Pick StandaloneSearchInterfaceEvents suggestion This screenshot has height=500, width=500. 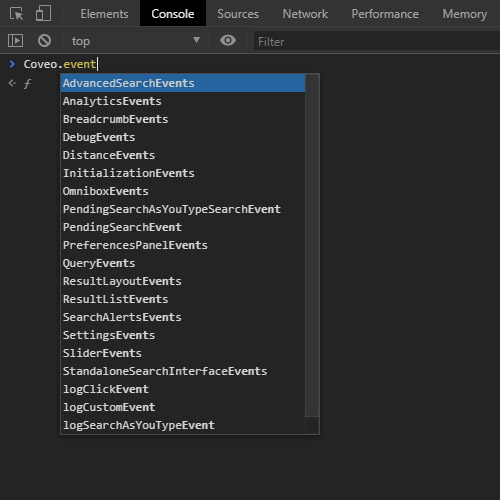point(183,371)
